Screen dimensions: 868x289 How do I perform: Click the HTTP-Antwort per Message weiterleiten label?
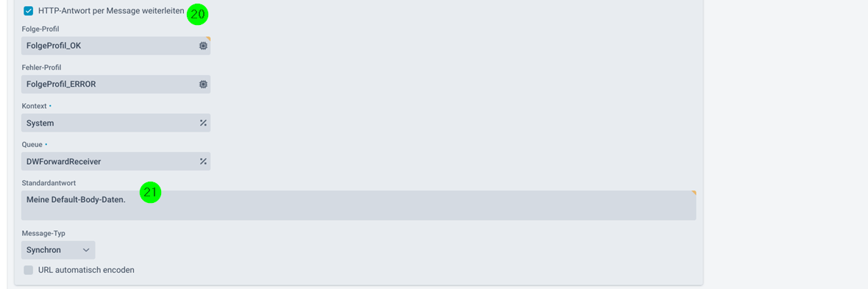(111, 10)
